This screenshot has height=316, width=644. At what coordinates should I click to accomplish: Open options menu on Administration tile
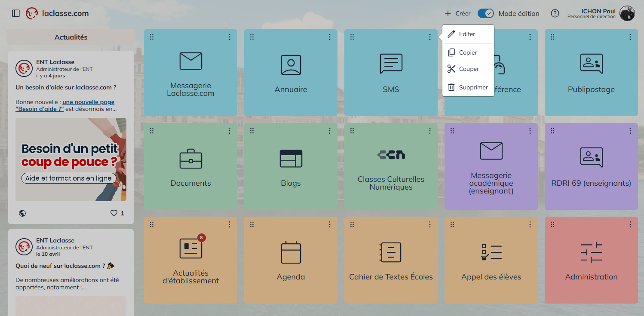[x=630, y=224]
